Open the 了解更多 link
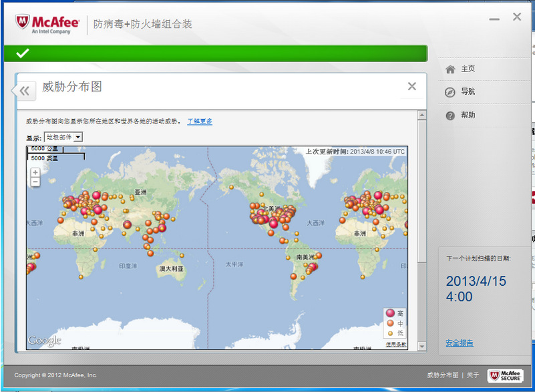The height and width of the screenshot is (392, 535). click(200, 122)
